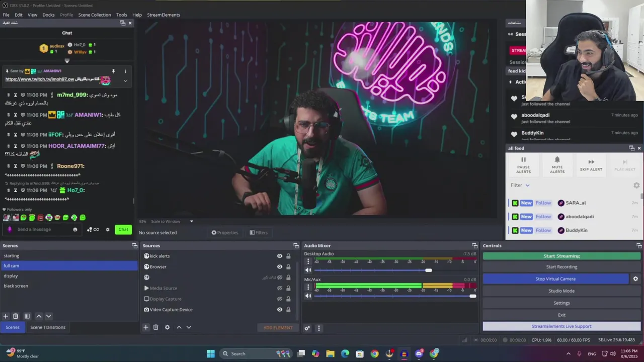Switch to Scene Transitions tab

(x=48, y=327)
